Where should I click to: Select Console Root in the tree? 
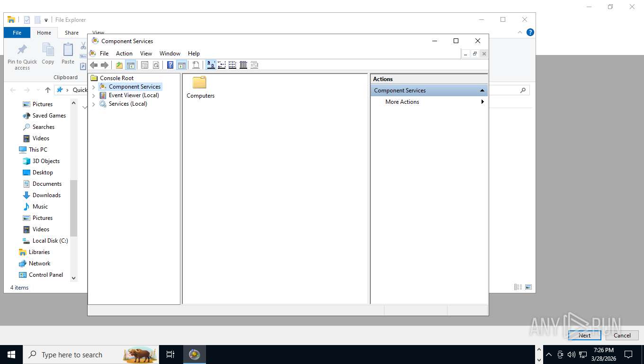116,78
